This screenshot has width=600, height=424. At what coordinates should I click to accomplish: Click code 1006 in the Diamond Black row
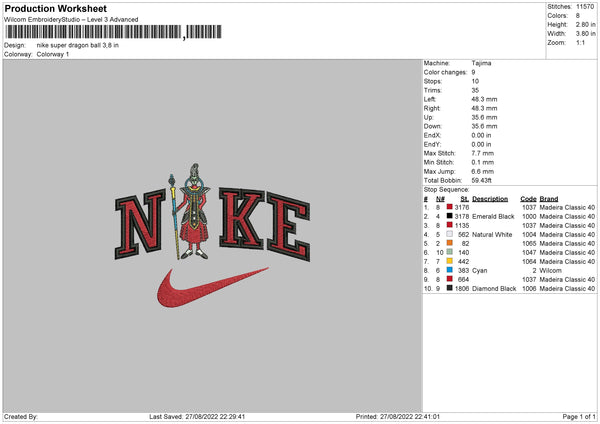tap(529, 289)
